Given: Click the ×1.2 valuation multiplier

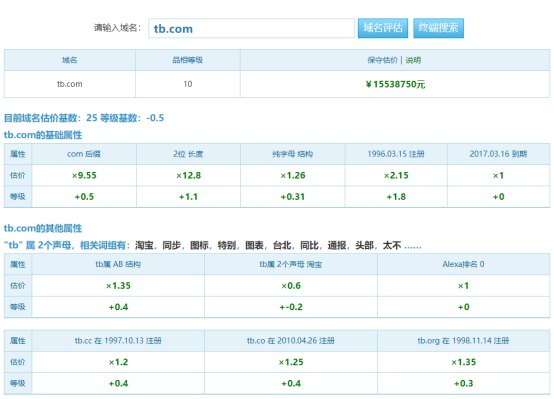Looking at the screenshot, I should click(118, 362).
